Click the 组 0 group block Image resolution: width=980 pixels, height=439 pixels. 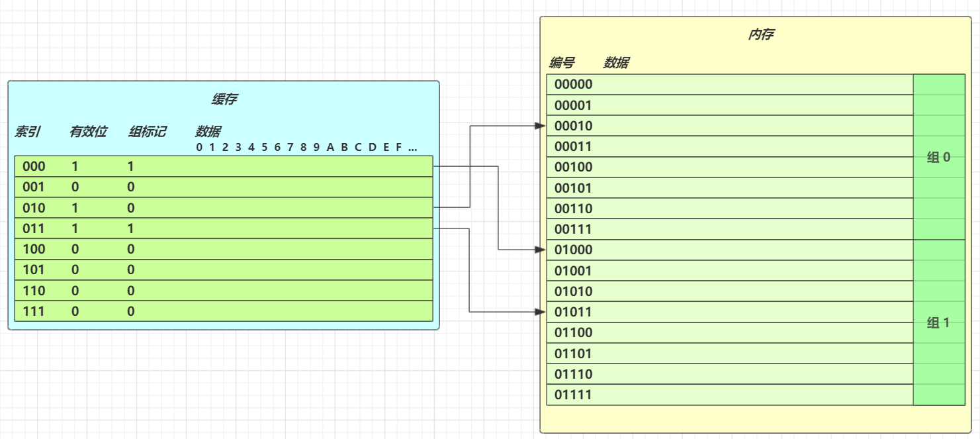[x=938, y=157]
